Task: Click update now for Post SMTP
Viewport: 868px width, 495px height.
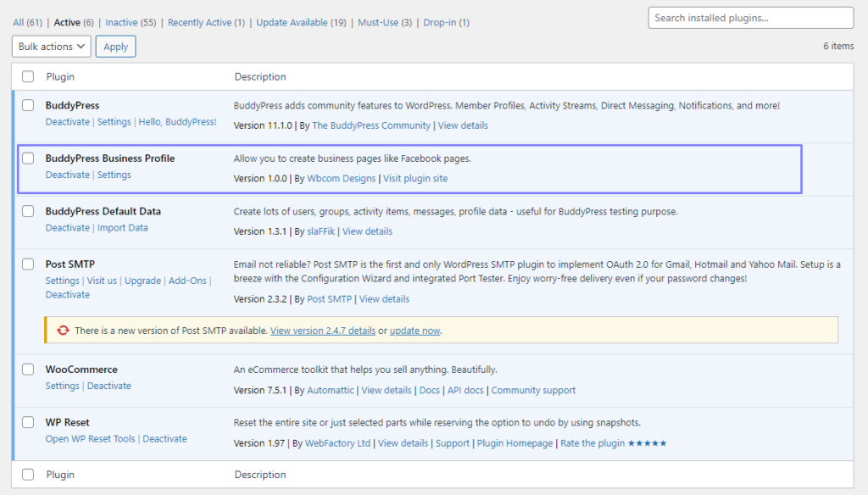Action: point(415,331)
